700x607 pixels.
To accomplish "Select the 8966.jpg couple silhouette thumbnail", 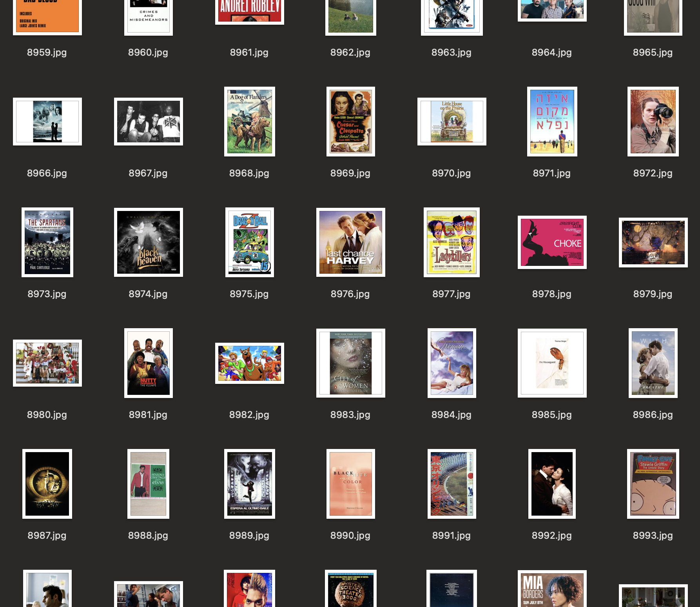I will (x=47, y=122).
